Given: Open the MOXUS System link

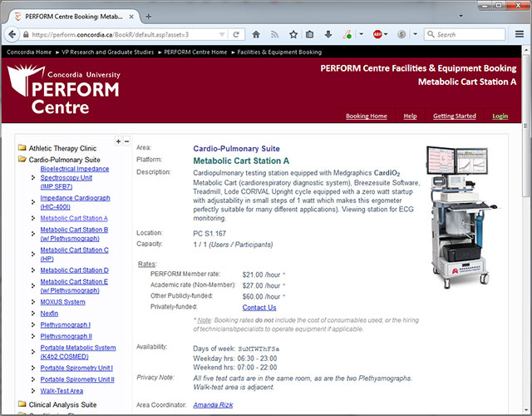Looking at the screenshot, I should (62, 302).
